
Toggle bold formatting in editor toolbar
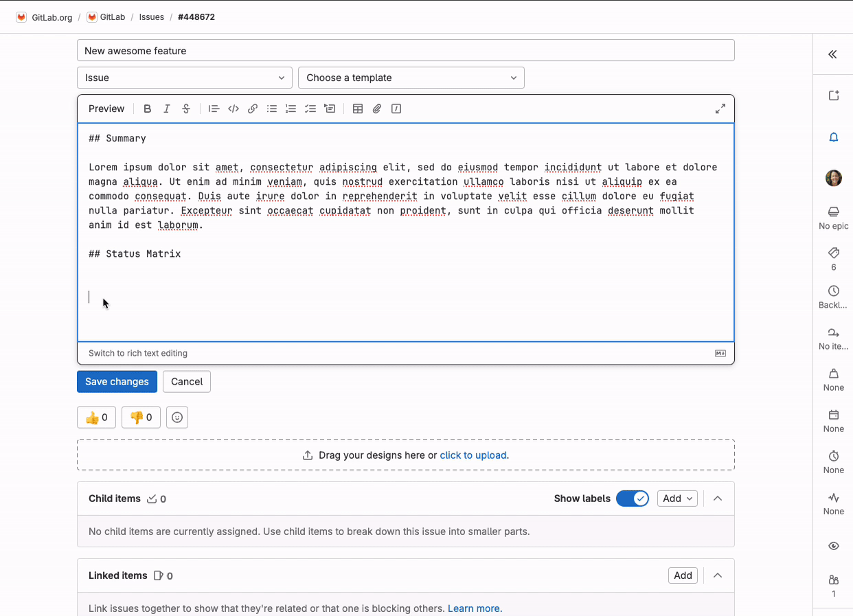[x=147, y=109]
